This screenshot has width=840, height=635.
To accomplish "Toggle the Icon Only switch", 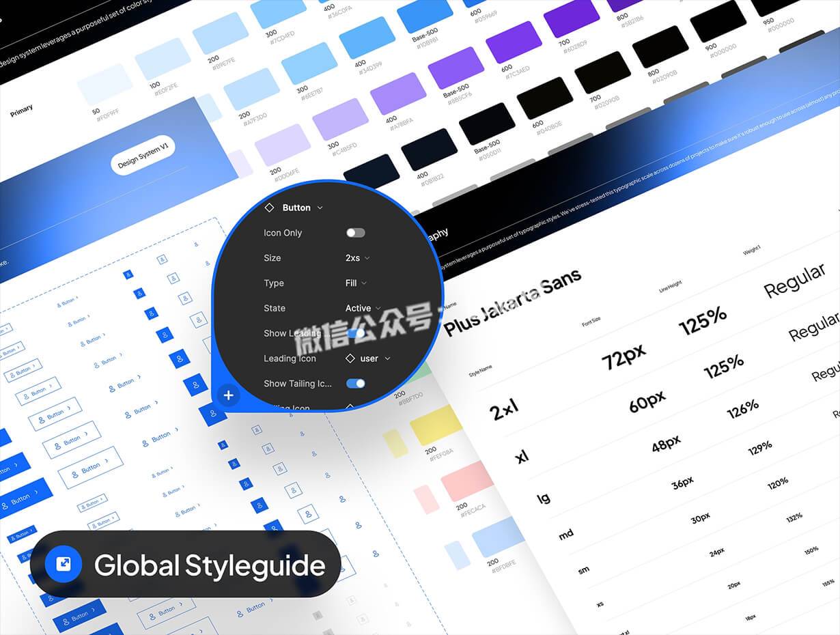I will (x=355, y=233).
